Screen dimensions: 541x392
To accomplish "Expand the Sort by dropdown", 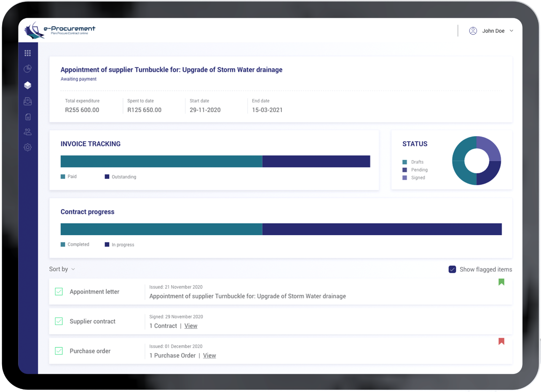I will (x=62, y=269).
